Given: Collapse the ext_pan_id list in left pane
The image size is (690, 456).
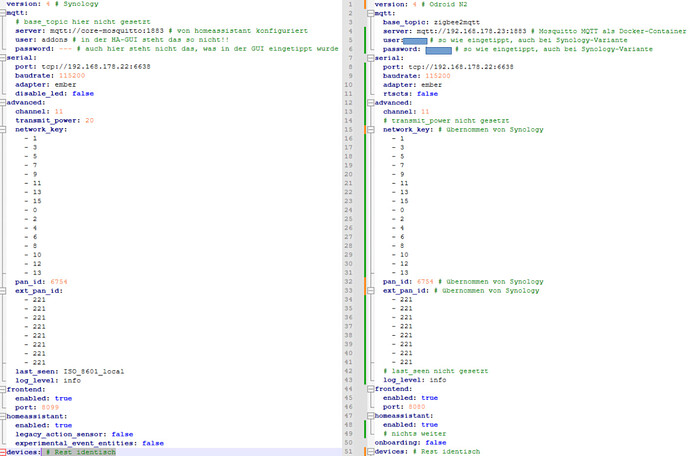Looking at the screenshot, I should (4, 290).
